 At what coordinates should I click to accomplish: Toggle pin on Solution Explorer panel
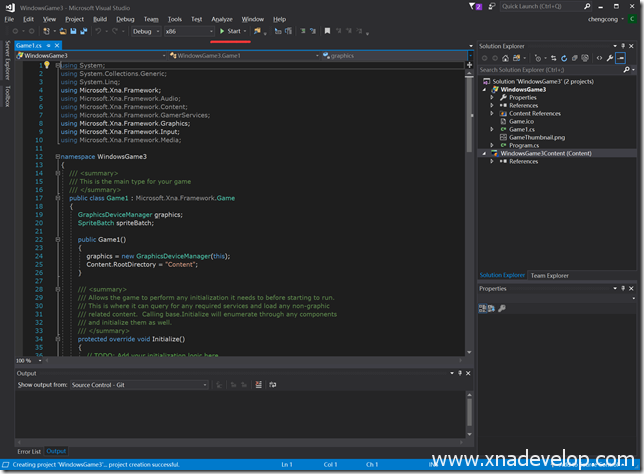[621, 46]
